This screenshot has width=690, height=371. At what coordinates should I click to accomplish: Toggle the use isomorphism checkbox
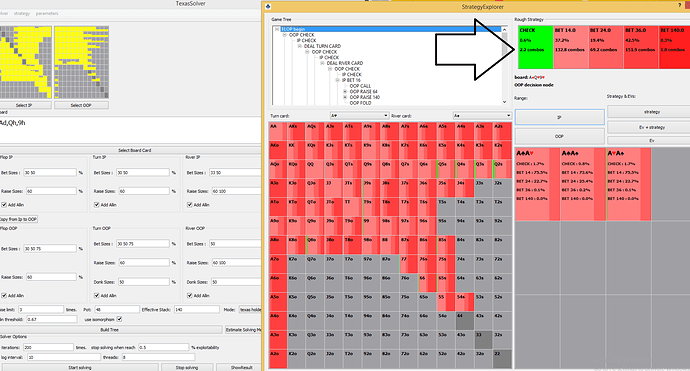coord(119,319)
